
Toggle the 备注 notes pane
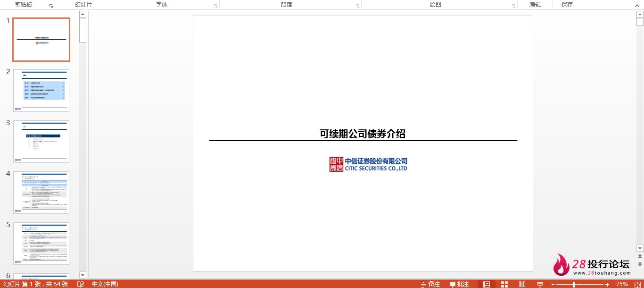[x=430, y=284]
